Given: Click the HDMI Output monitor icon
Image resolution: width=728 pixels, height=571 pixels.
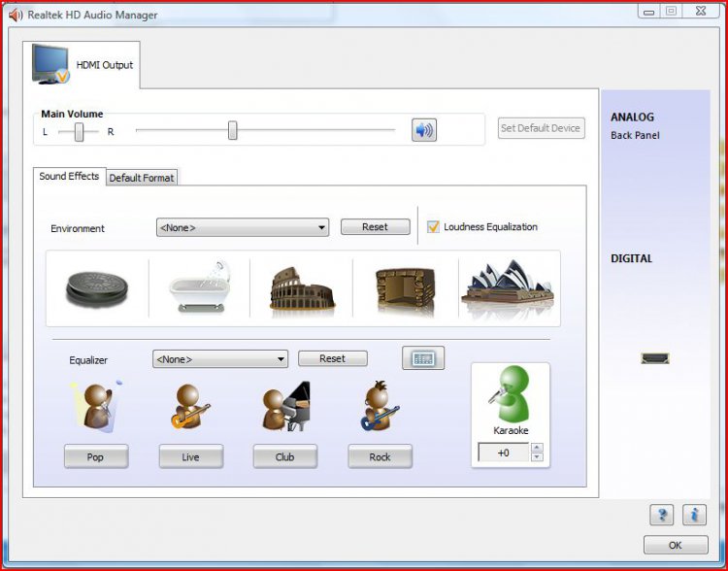Looking at the screenshot, I should pyautogui.click(x=50, y=64).
